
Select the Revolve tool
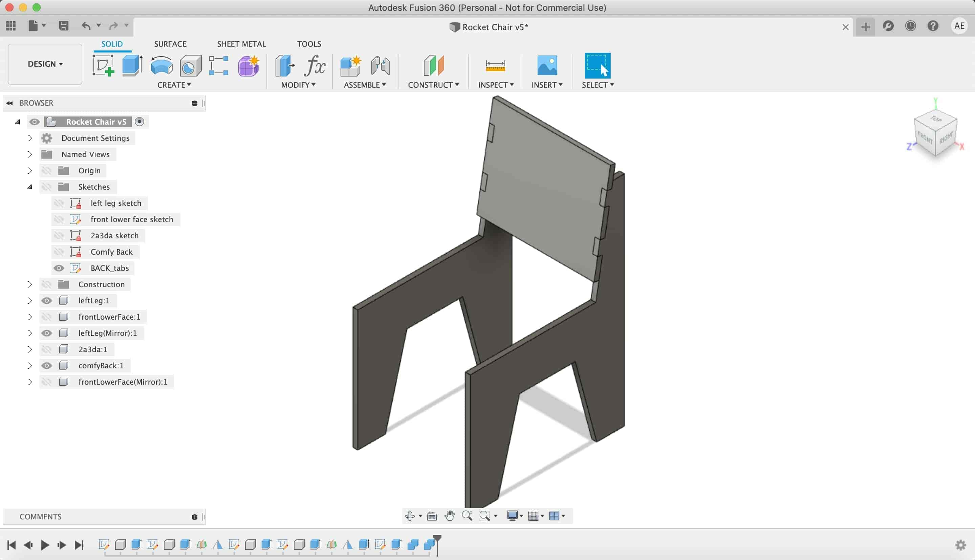[x=161, y=65]
